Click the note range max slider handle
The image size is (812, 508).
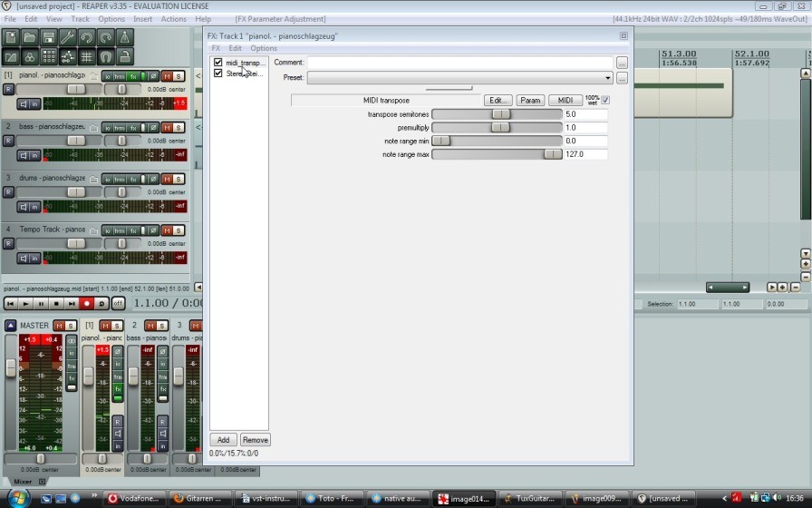[553, 154]
